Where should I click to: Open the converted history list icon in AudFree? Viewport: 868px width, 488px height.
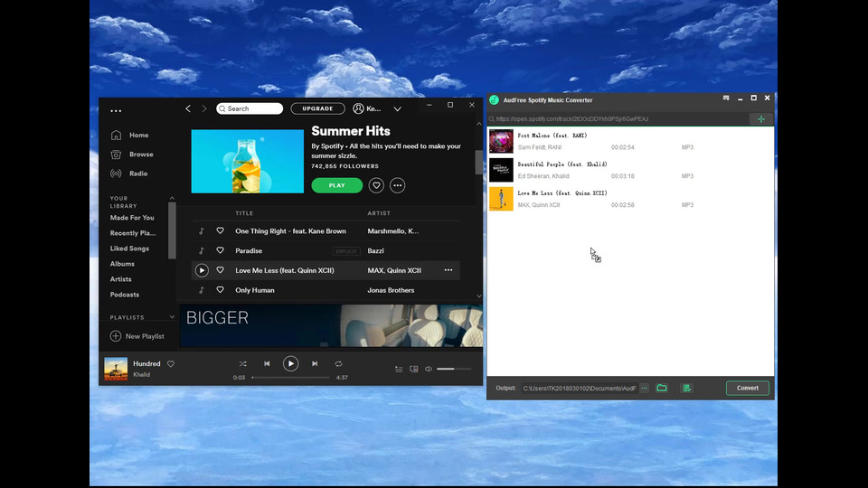(x=686, y=388)
